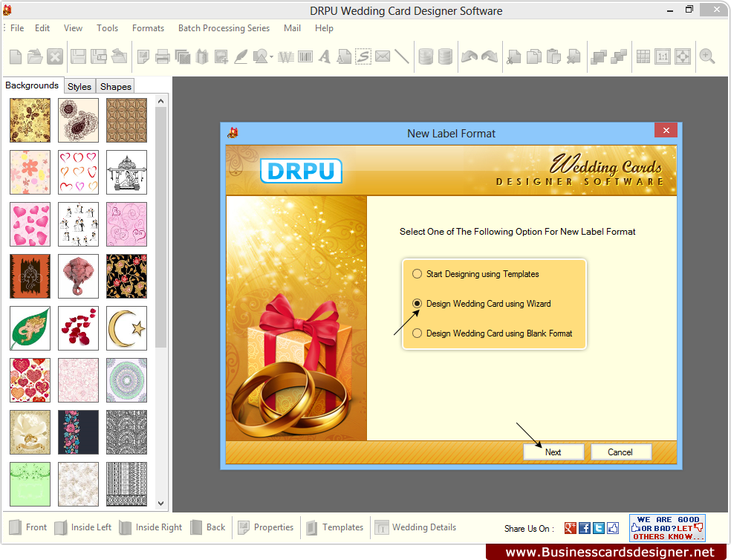Select Design Wedding Card using Blank Format
Viewport: 731px width, 560px height.
(x=493, y=333)
